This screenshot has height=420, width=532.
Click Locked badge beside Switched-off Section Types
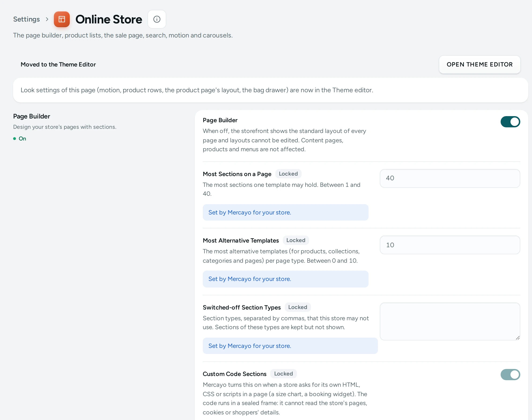[298, 307]
